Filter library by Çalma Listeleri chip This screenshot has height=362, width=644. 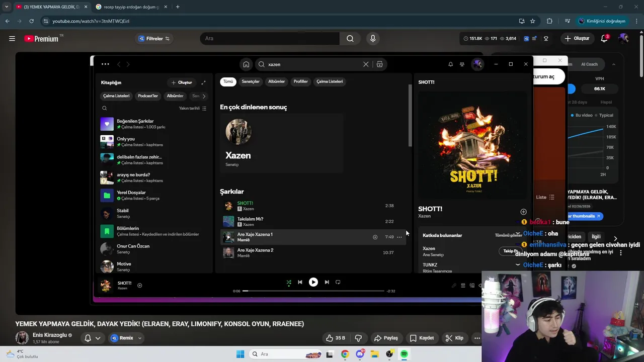(x=116, y=96)
